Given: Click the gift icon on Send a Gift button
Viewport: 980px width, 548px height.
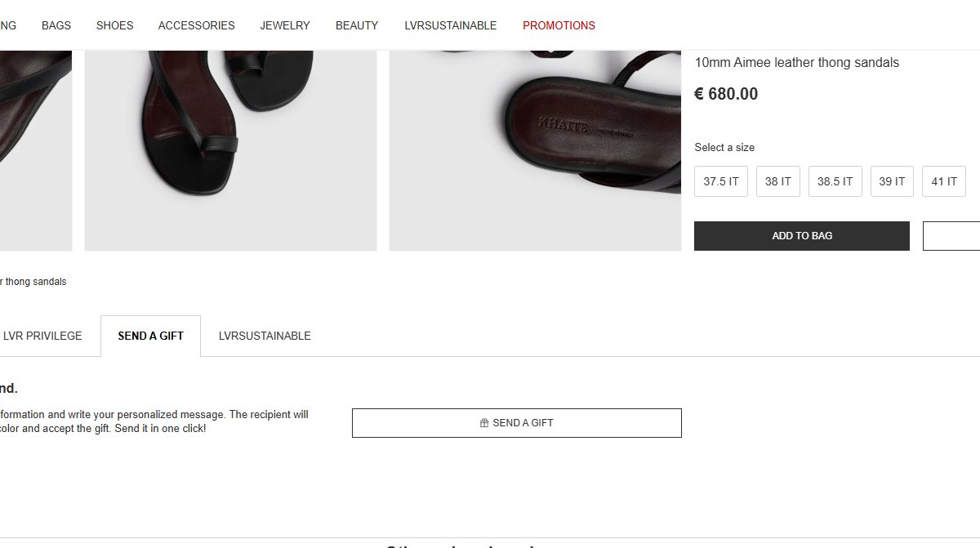Looking at the screenshot, I should 484,423.
